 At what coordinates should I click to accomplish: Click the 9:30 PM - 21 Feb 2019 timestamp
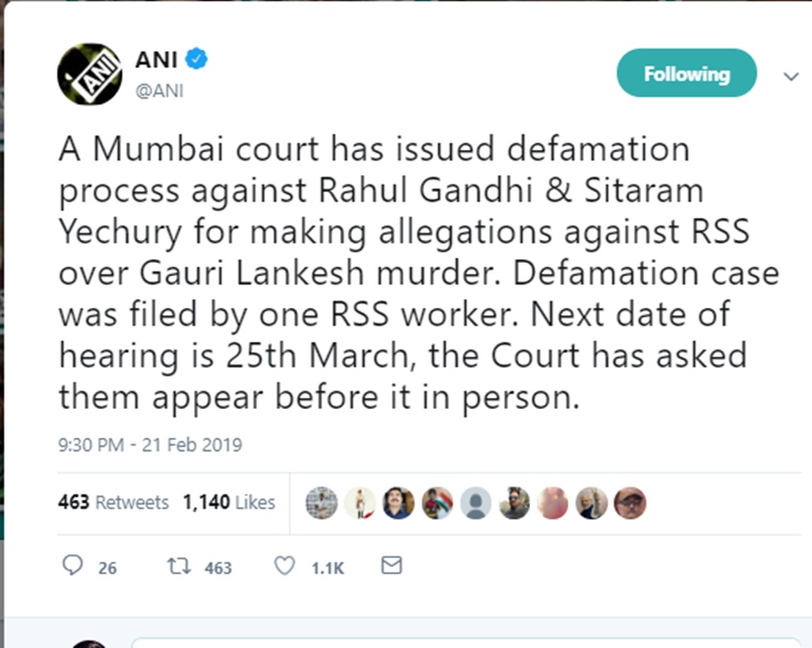tap(150, 444)
